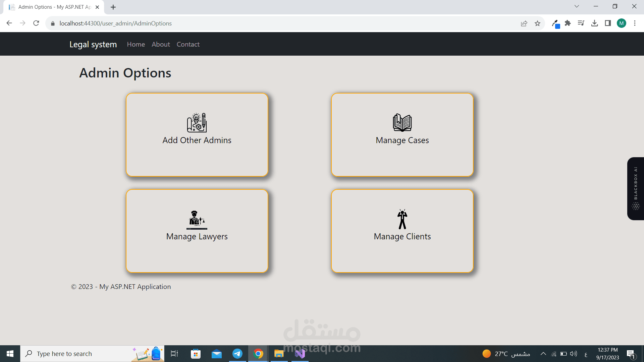
Task: Click the Add Other Admins blueprint icon
Action: pos(197,123)
